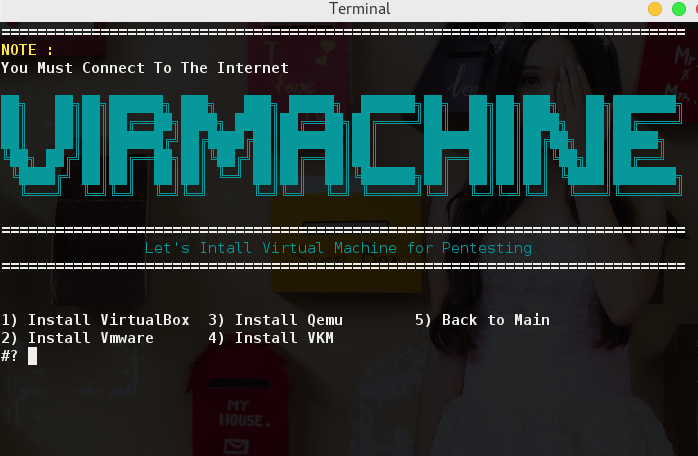This screenshot has height=456, width=698.
Task: Click the VIRMACHINE ASCII banner
Action: pyautogui.click(x=341, y=145)
